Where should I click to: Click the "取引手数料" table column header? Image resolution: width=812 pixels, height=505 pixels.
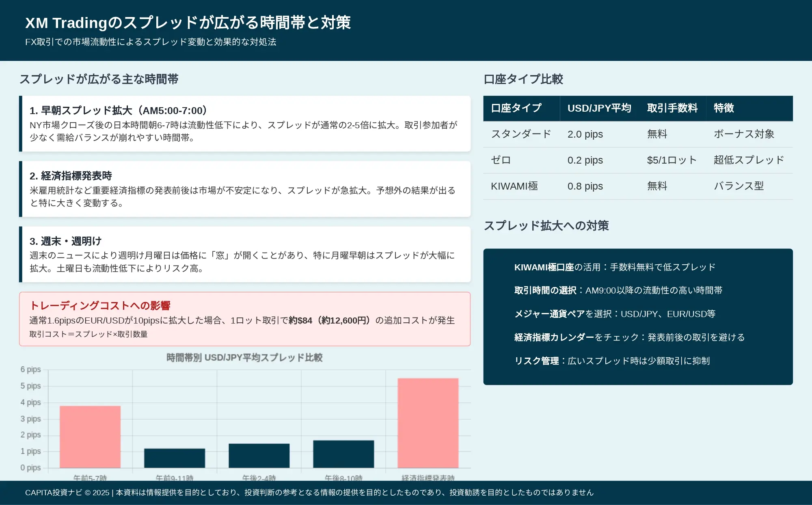pos(672,108)
